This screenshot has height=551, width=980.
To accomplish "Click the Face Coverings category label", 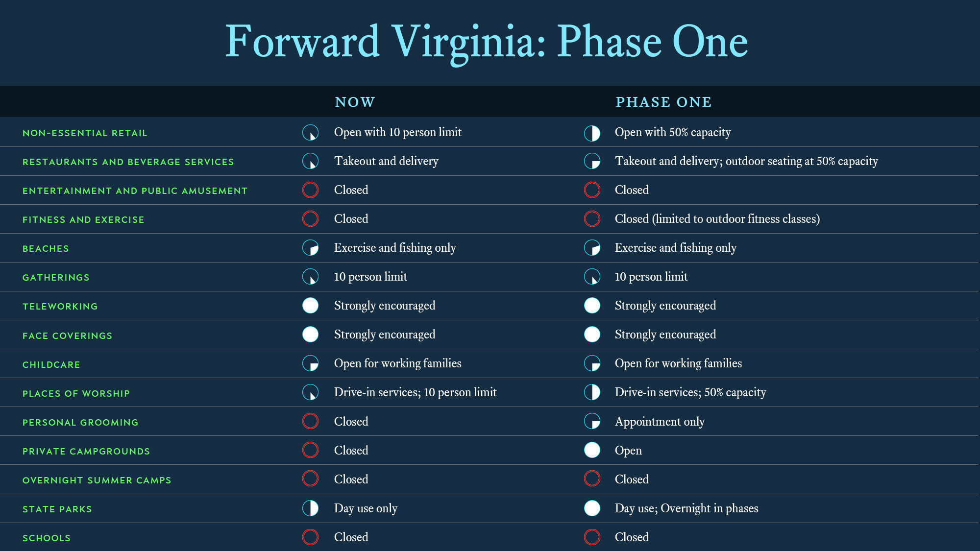I will point(67,336).
